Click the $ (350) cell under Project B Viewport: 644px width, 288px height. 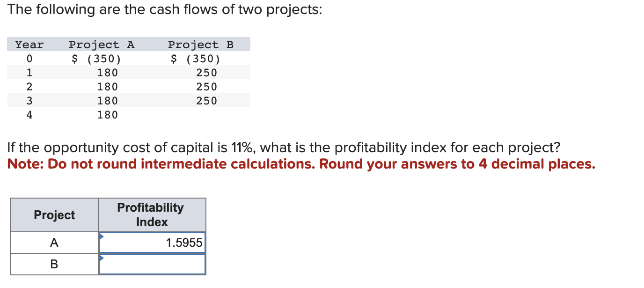tap(196, 58)
